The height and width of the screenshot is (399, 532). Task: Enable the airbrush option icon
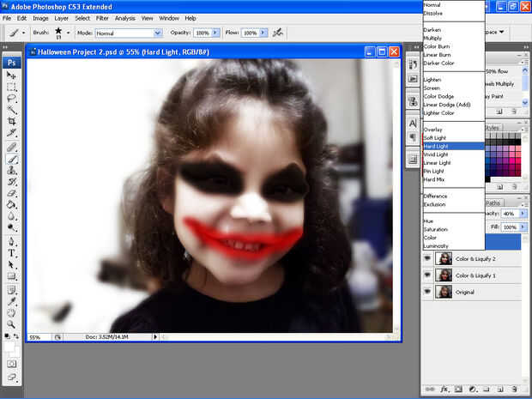278,33
